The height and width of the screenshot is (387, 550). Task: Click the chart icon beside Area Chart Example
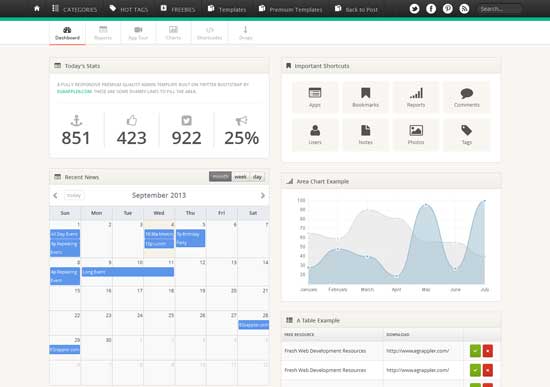[x=289, y=181]
